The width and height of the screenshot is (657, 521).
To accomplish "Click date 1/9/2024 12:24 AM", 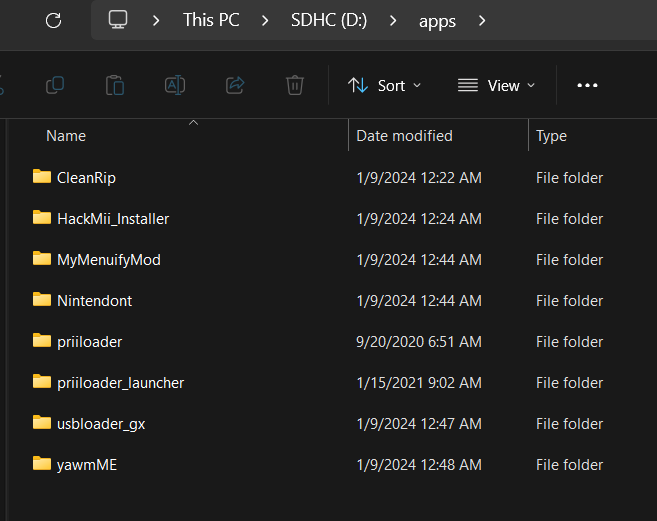I will (419, 219).
